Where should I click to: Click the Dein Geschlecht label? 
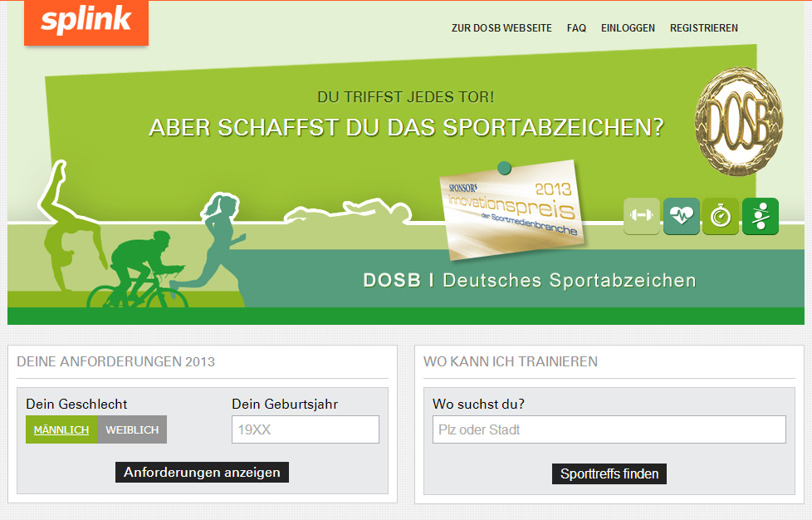click(x=76, y=404)
